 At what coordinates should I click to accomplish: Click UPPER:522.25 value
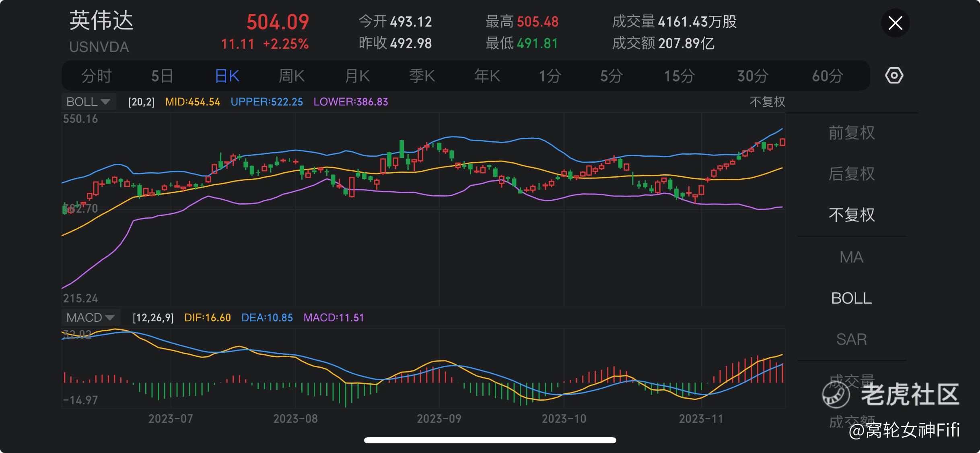coord(267,102)
